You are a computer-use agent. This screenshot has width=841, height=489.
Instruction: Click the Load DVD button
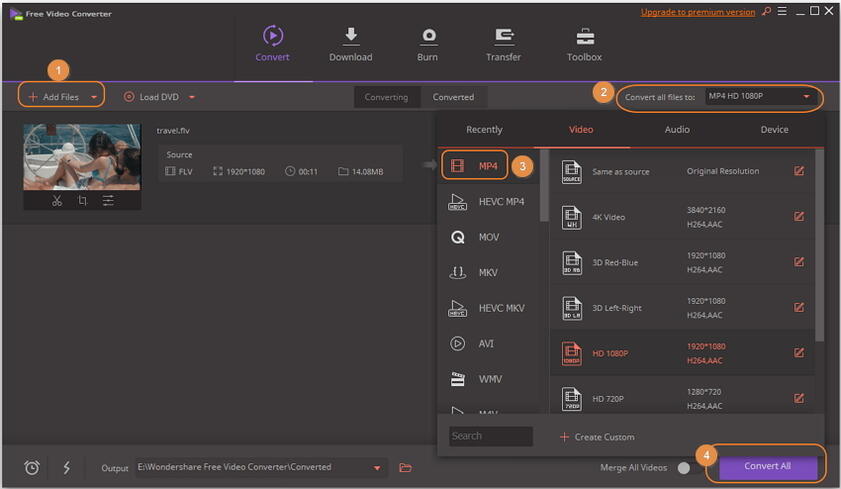(x=152, y=97)
